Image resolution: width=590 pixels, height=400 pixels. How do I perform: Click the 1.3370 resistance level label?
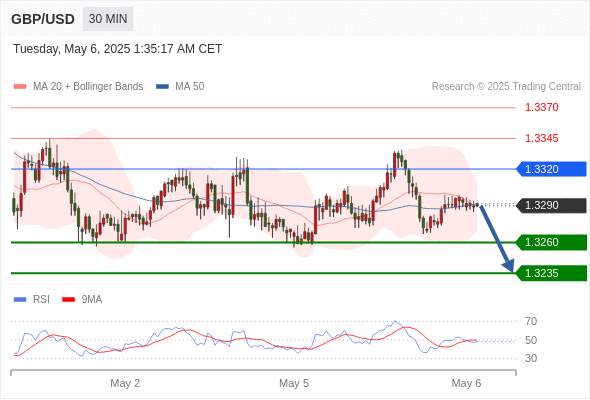(x=541, y=107)
